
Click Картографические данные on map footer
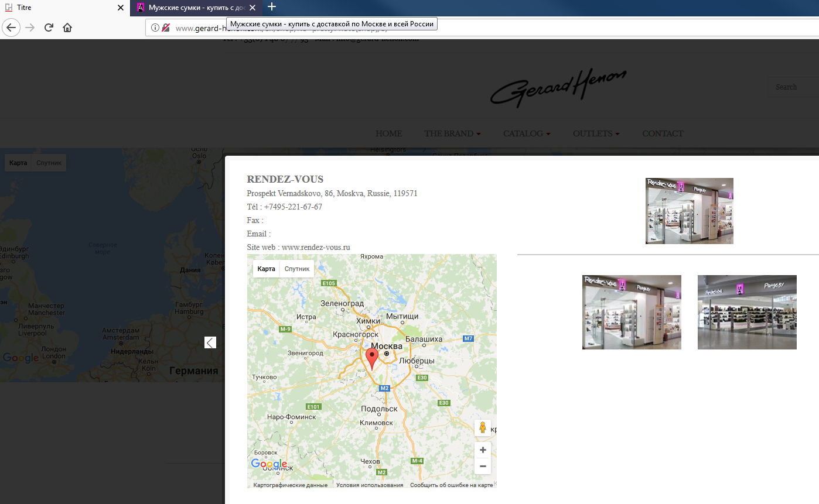point(291,485)
